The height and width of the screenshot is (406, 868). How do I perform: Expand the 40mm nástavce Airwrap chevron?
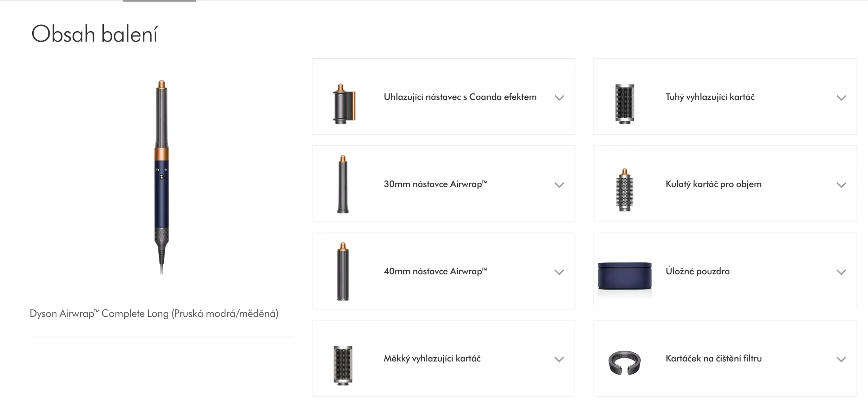[559, 272]
